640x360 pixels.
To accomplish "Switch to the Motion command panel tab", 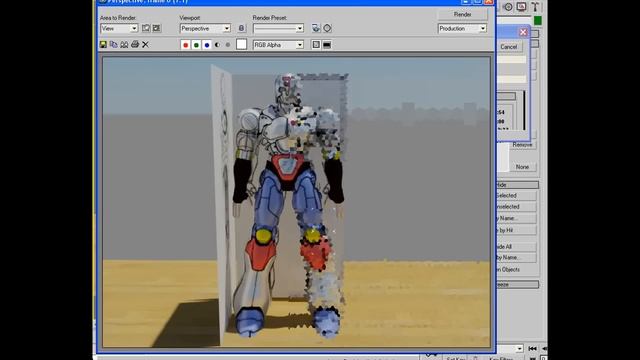I will tap(508, 7).
